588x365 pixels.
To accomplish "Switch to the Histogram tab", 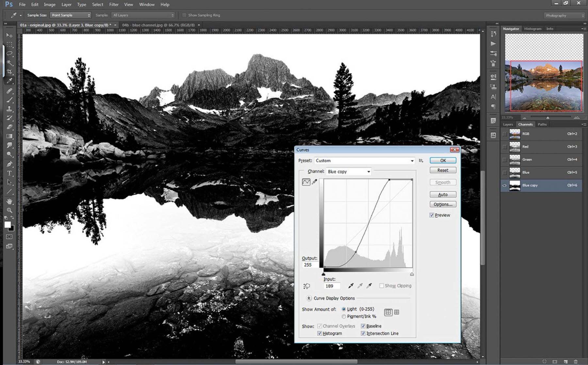I will 532,29.
